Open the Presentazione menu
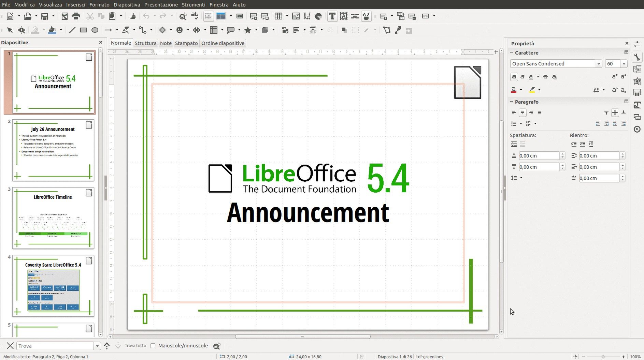Image resolution: width=644 pixels, height=360 pixels. (x=161, y=5)
